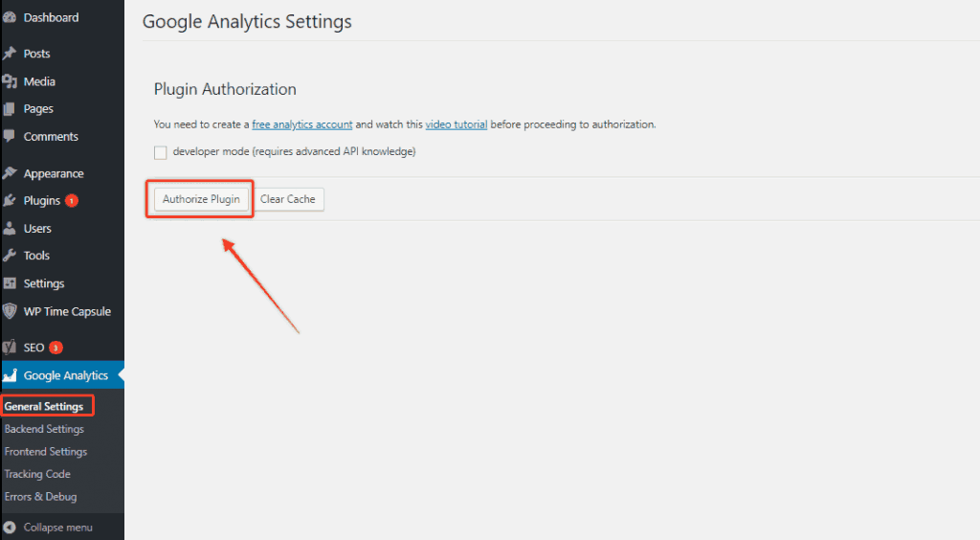Viewport: 980px width, 540px height.
Task: Click the Tools wrench icon
Action: pyautogui.click(x=10, y=255)
